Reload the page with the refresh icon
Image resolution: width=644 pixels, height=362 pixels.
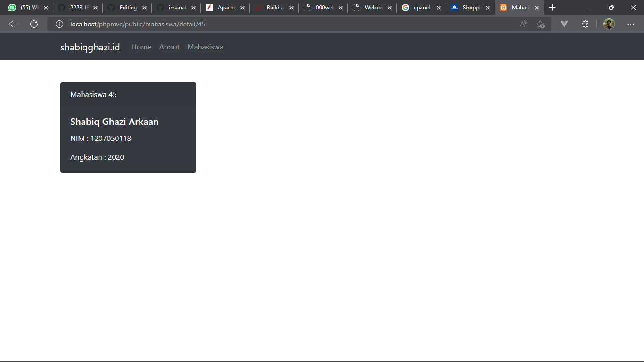tap(33, 24)
